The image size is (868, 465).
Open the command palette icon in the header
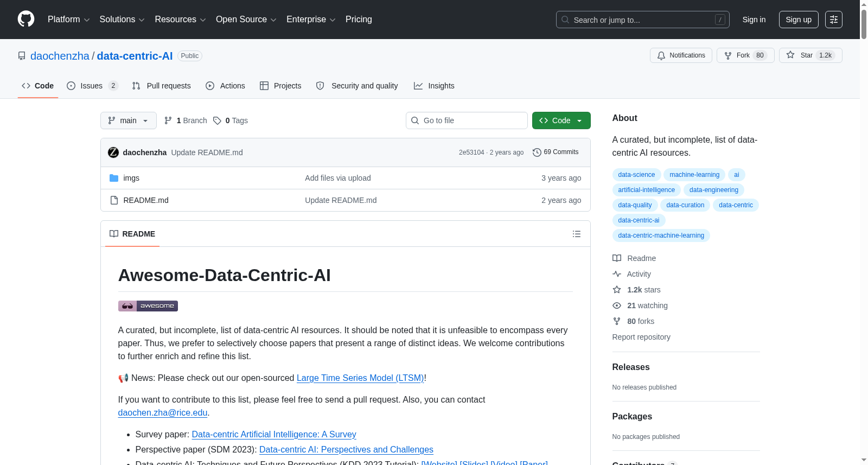pyautogui.click(x=833, y=20)
